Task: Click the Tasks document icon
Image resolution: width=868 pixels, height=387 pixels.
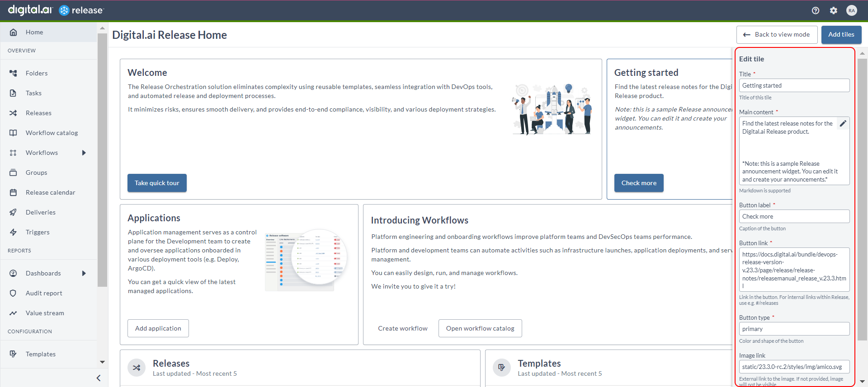Action: [14, 93]
